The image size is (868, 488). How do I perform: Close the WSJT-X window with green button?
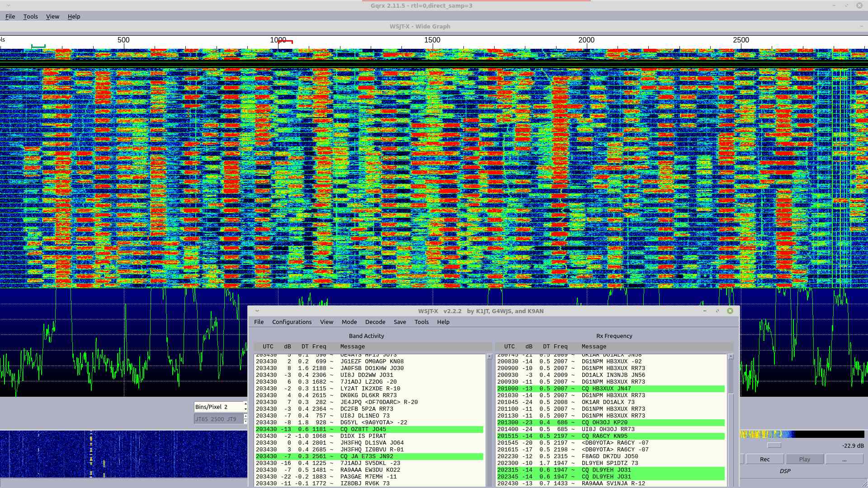click(x=730, y=311)
